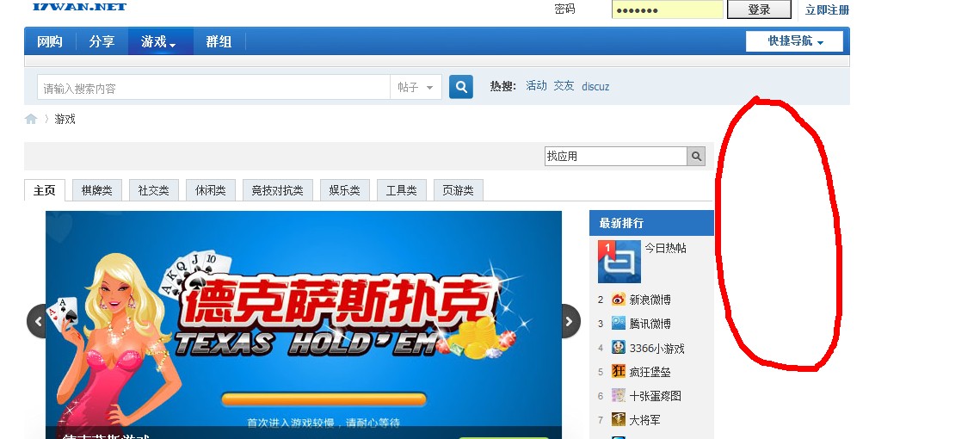The image size is (980, 439).
Task: Open the 分享 nav item
Action: (x=102, y=41)
